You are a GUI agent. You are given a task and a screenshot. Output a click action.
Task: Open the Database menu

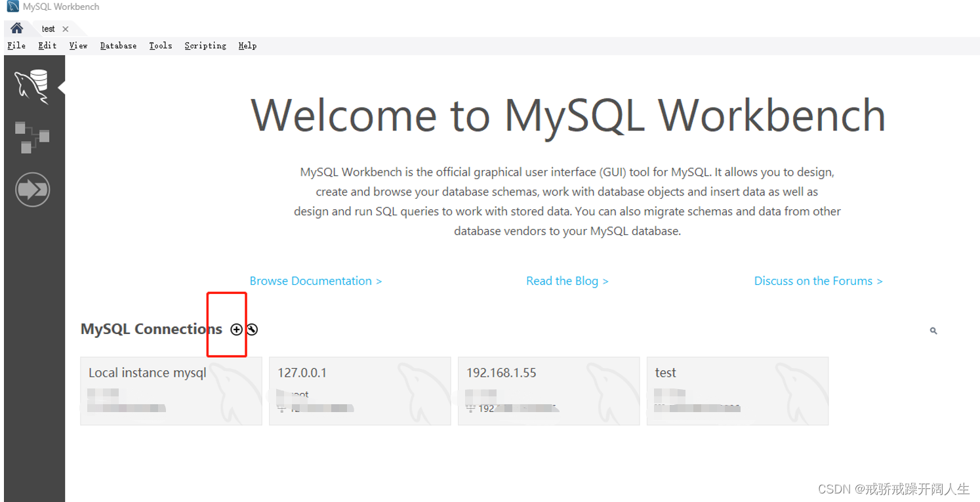coord(118,45)
